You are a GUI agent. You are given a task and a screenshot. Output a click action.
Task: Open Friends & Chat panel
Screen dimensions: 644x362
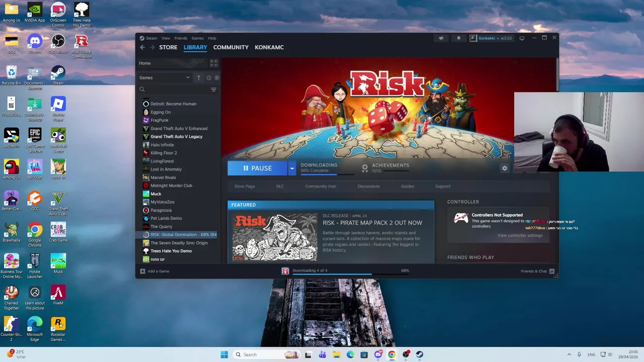click(537, 271)
